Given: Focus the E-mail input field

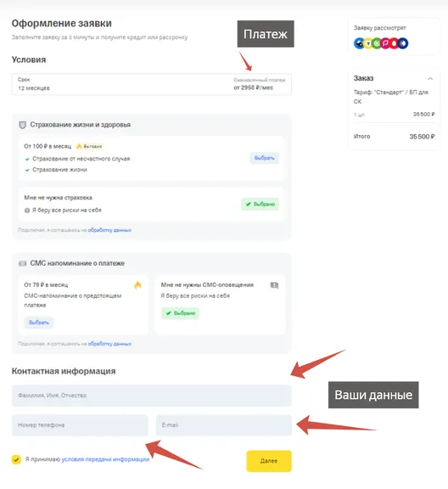Looking at the screenshot, I should click(x=224, y=425).
